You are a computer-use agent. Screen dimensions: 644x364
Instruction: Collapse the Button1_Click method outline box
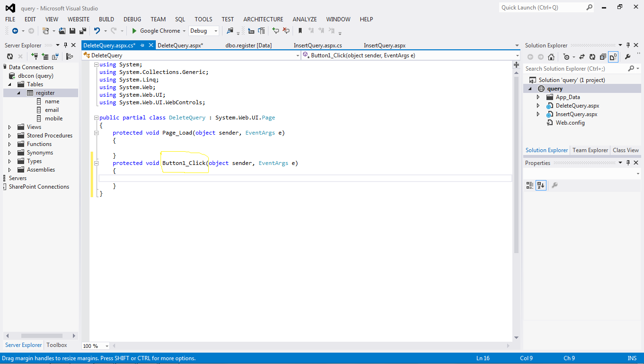pos(97,163)
